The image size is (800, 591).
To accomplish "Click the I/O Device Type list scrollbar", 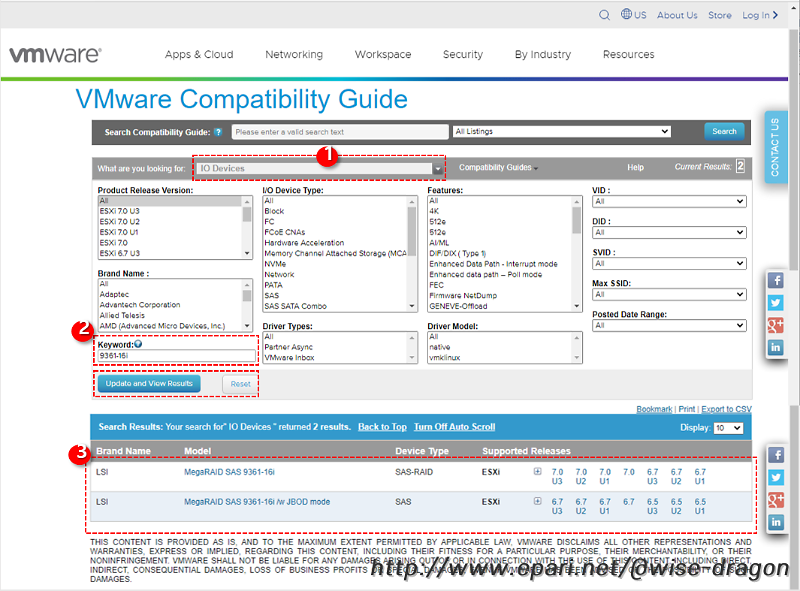I will pyautogui.click(x=412, y=254).
